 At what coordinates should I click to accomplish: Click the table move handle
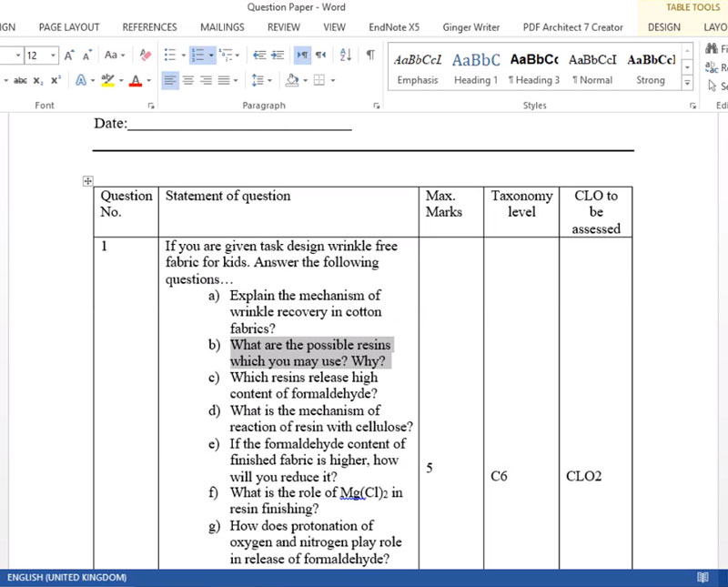click(88, 181)
